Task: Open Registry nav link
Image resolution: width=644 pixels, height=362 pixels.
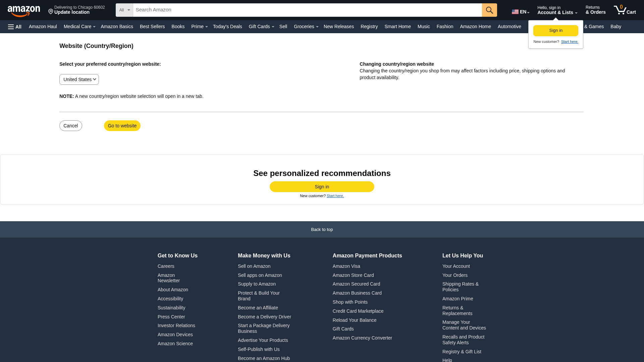Action: [369, 26]
